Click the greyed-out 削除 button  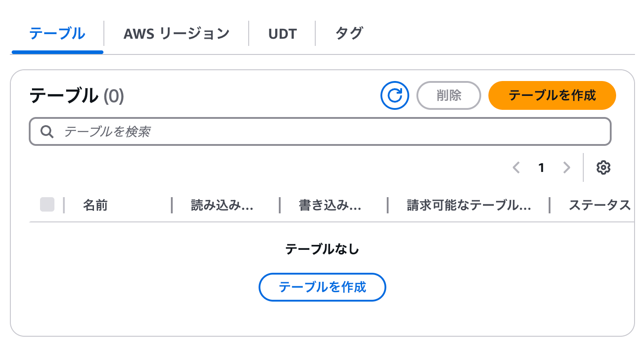[449, 95]
